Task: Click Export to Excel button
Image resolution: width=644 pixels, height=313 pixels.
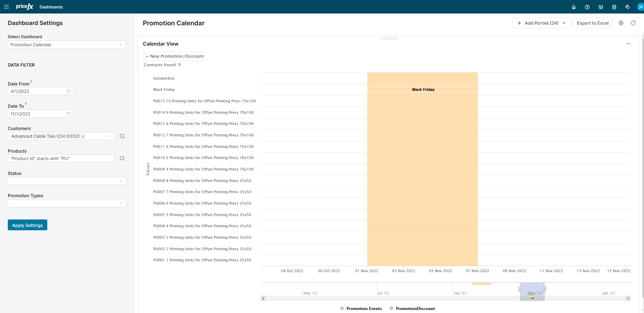Action: pyautogui.click(x=592, y=23)
